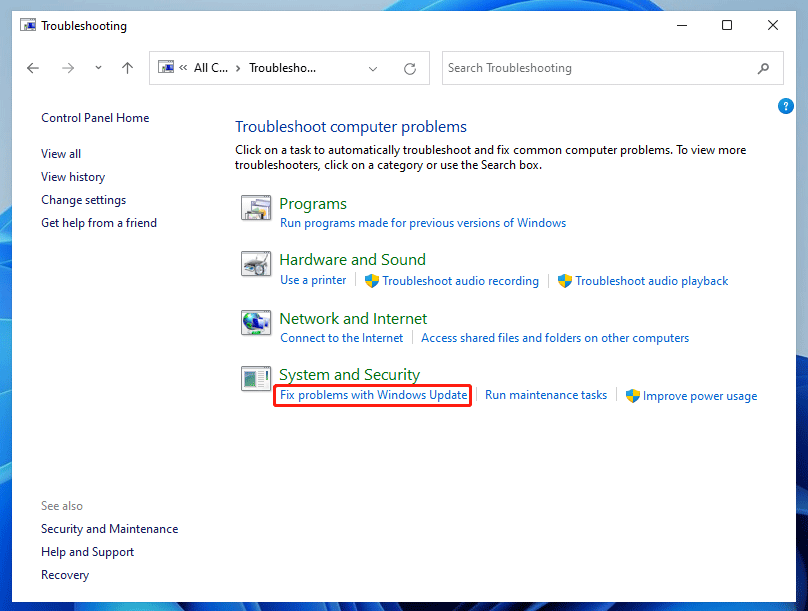Open Control Panel Home
Image resolution: width=808 pixels, height=611 pixels.
[x=95, y=118]
